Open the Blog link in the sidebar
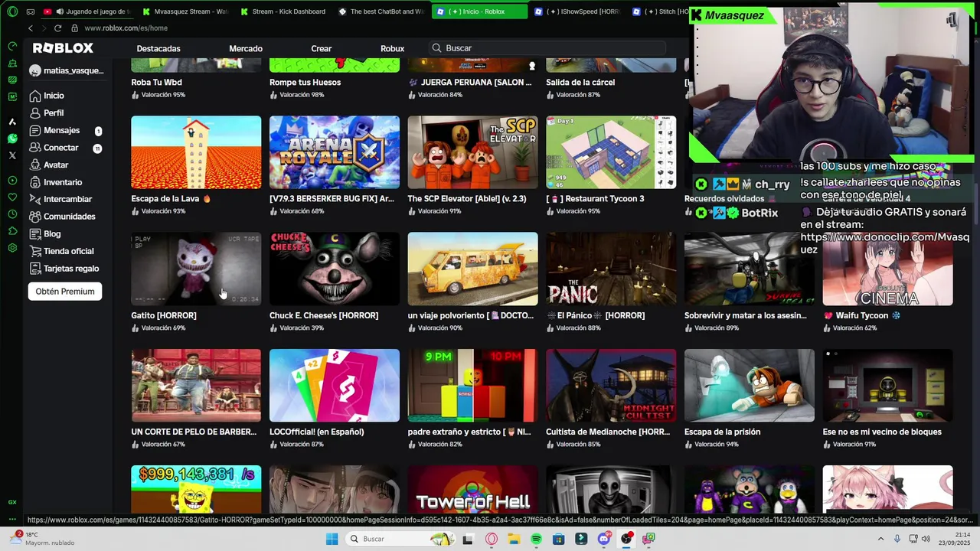This screenshot has width=980, height=551. click(x=44, y=234)
